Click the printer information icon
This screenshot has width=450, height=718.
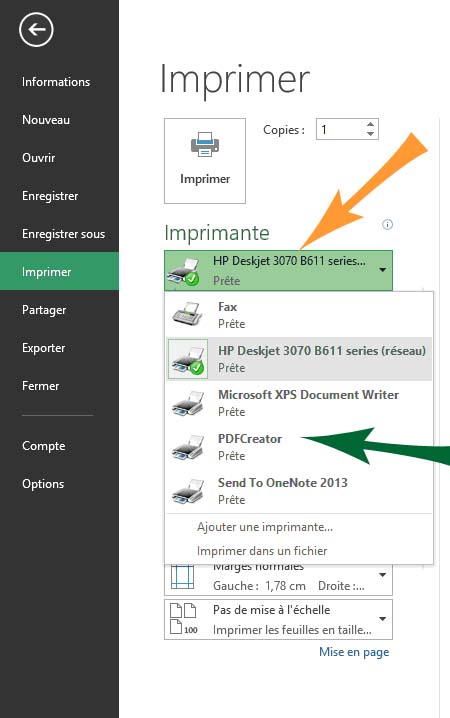point(387,224)
